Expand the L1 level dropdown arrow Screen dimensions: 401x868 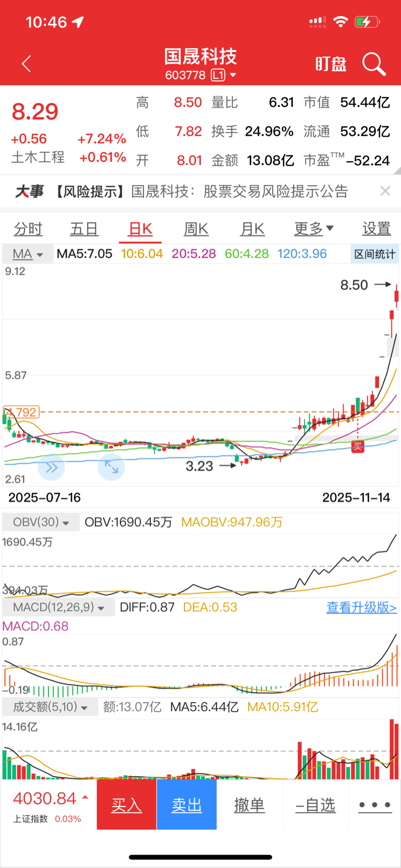[x=233, y=75]
